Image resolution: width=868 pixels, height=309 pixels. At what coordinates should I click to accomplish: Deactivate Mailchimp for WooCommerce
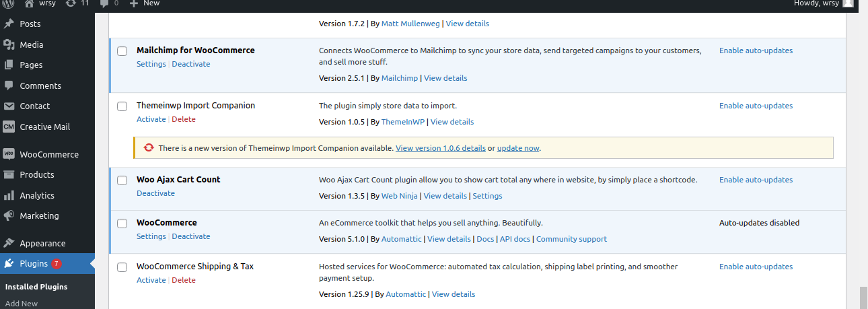click(x=191, y=64)
